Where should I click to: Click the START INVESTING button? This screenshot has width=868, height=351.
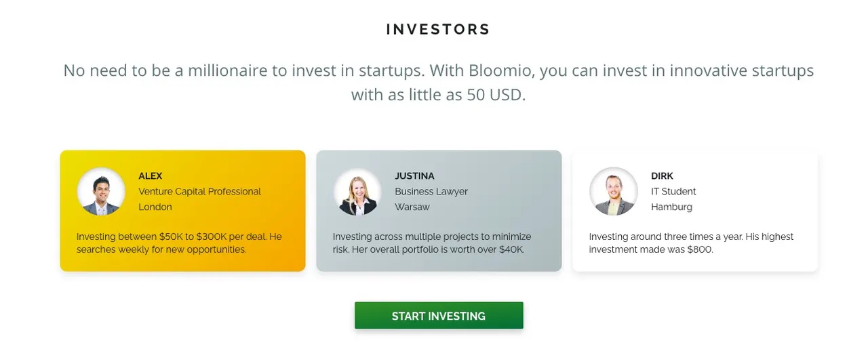tap(439, 316)
